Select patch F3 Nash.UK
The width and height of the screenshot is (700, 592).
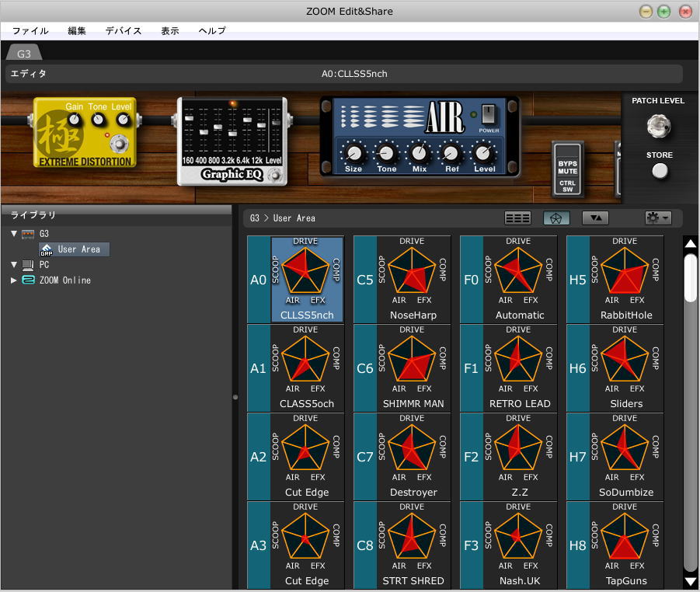tap(508, 545)
